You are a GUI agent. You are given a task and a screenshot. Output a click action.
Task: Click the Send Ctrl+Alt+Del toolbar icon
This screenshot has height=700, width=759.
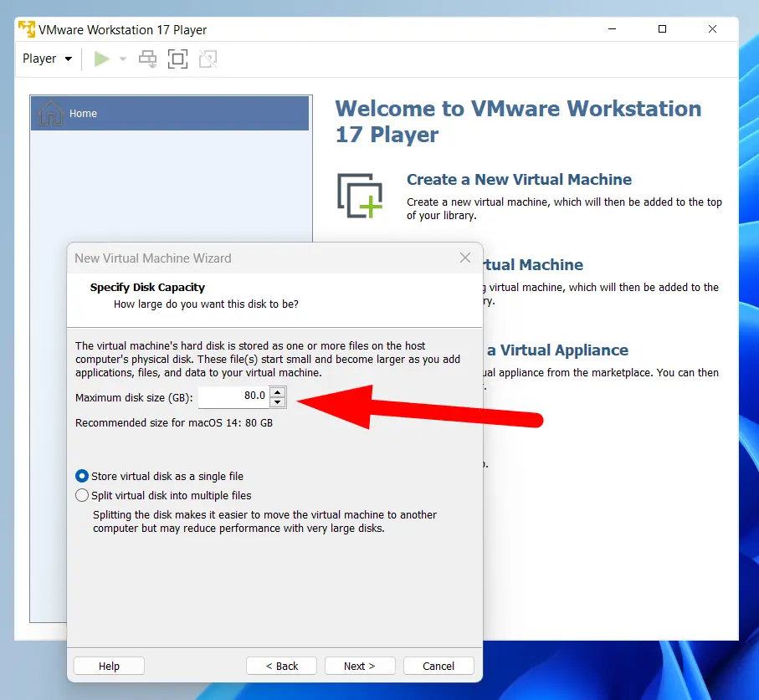click(x=147, y=59)
